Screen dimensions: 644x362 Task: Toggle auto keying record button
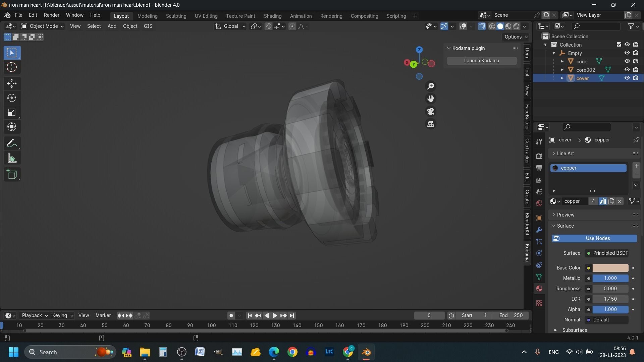231,316
